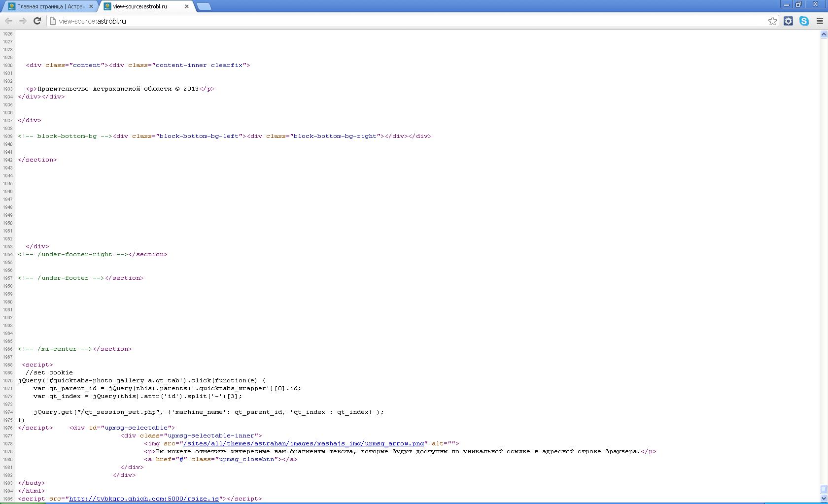Click the div id upmsg-selectable text

(x=122, y=428)
